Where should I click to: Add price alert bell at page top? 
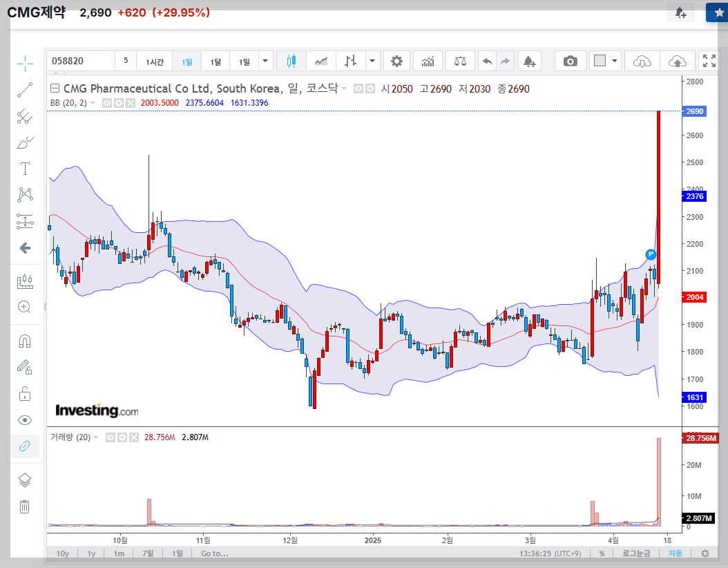pyautogui.click(x=680, y=12)
